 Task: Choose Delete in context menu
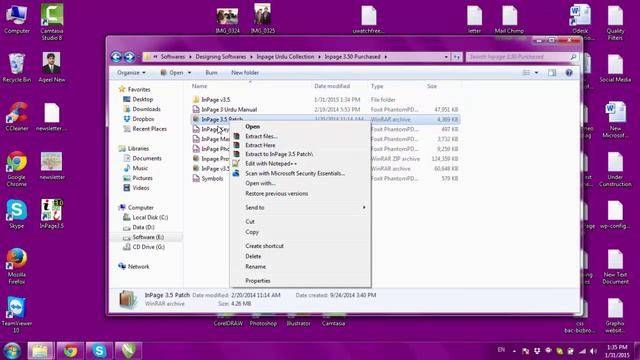[300, 256]
